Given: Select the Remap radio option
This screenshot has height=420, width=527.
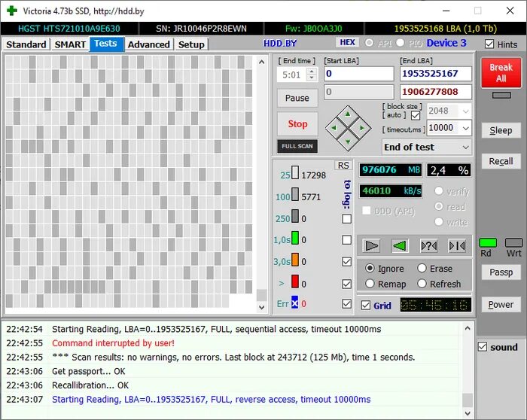Looking at the screenshot, I should pos(370,284).
